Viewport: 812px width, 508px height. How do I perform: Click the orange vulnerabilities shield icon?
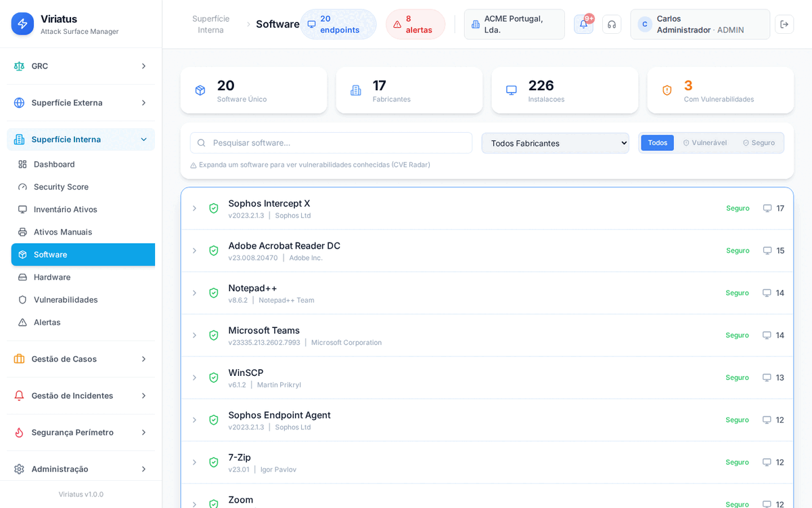[x=667, y=90]
